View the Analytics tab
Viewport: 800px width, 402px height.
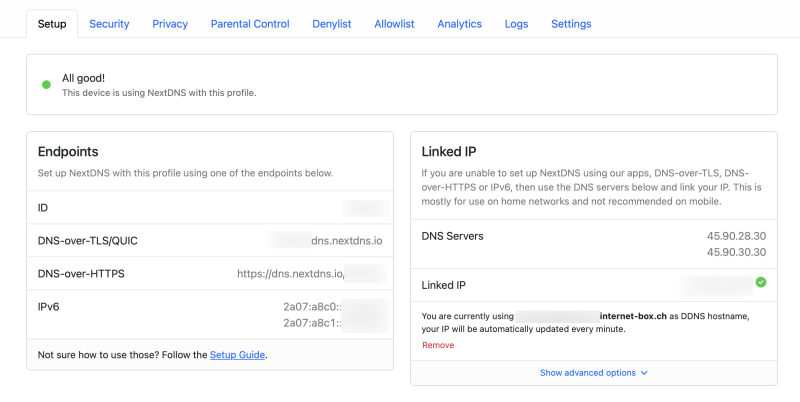coord(459,24)
